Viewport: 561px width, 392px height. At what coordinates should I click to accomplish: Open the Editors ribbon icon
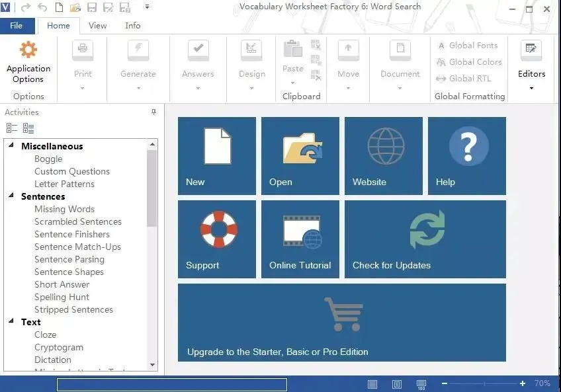(531, 50)
